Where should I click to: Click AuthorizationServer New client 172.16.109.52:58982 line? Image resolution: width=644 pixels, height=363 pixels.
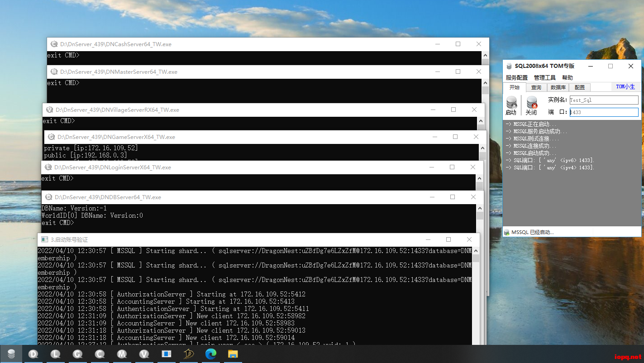coord(172,316)
